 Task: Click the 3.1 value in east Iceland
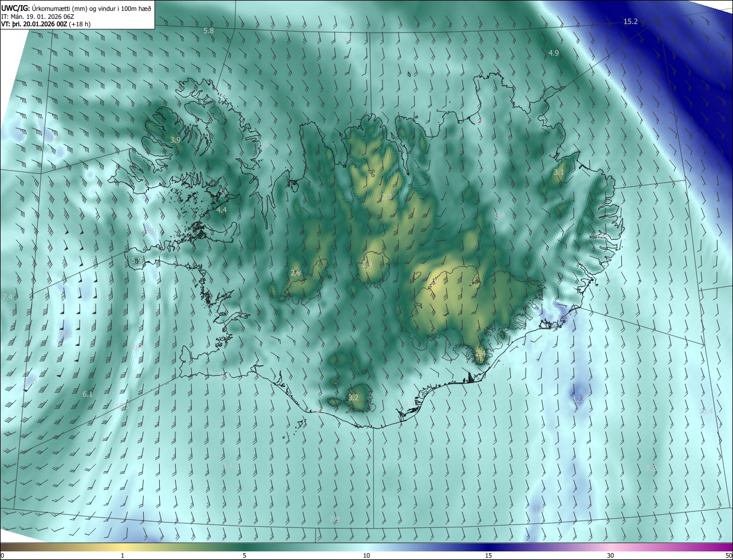tap(559, 172)
